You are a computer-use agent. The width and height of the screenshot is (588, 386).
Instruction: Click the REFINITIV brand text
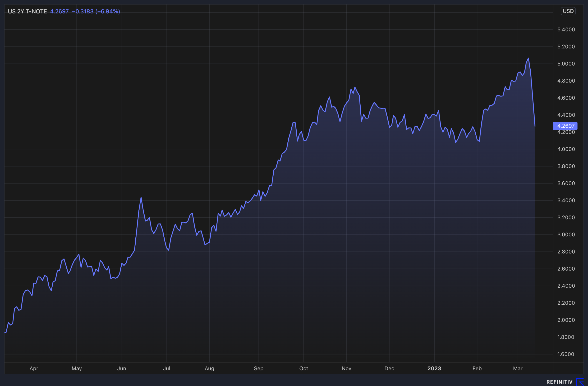559,382
